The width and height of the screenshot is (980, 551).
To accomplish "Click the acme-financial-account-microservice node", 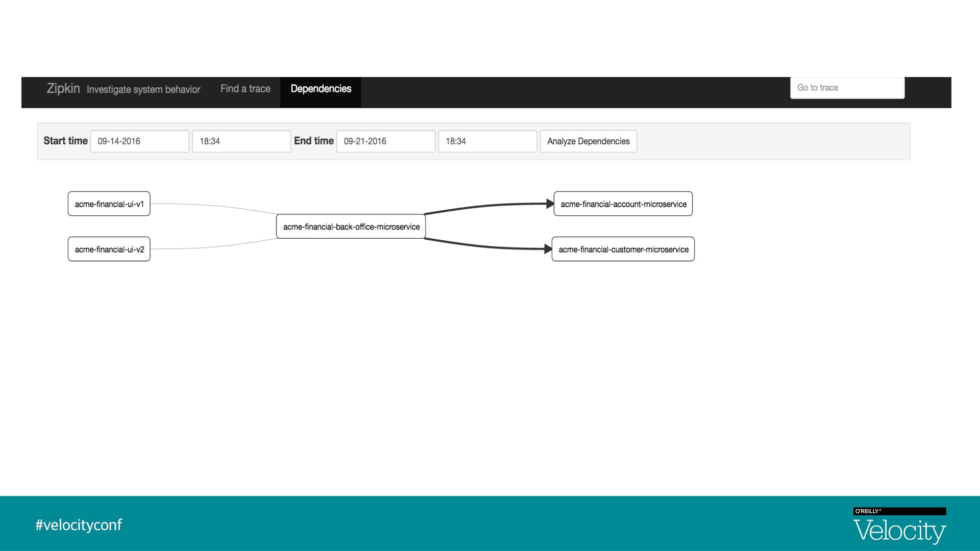I will 623,204.
